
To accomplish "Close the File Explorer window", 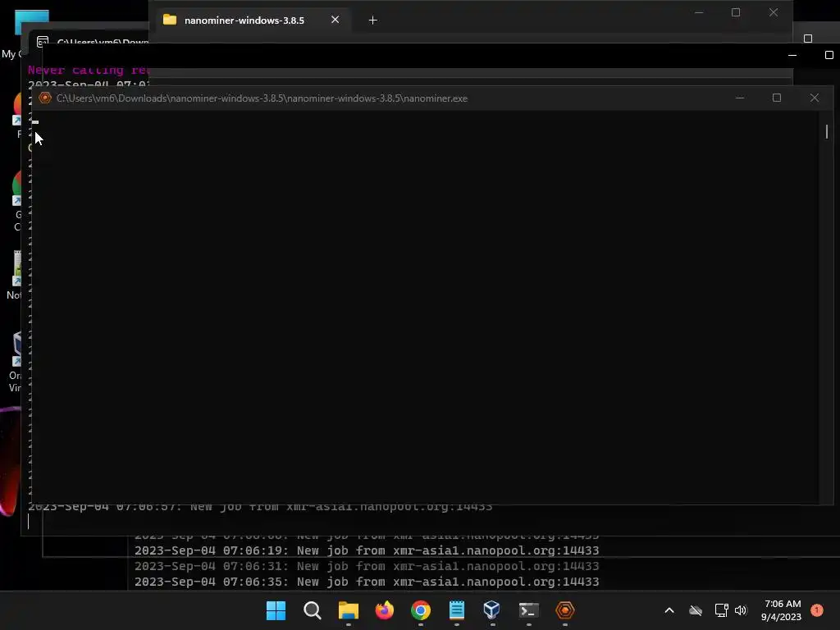I will pyautogui.click(x=774, y=12).
